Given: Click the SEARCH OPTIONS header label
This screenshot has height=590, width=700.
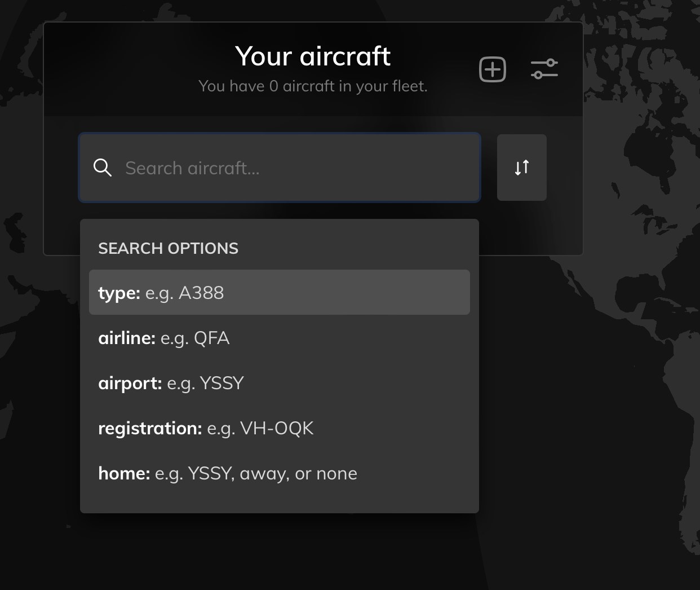Looking at the screenshot, I should click(168, 248).
